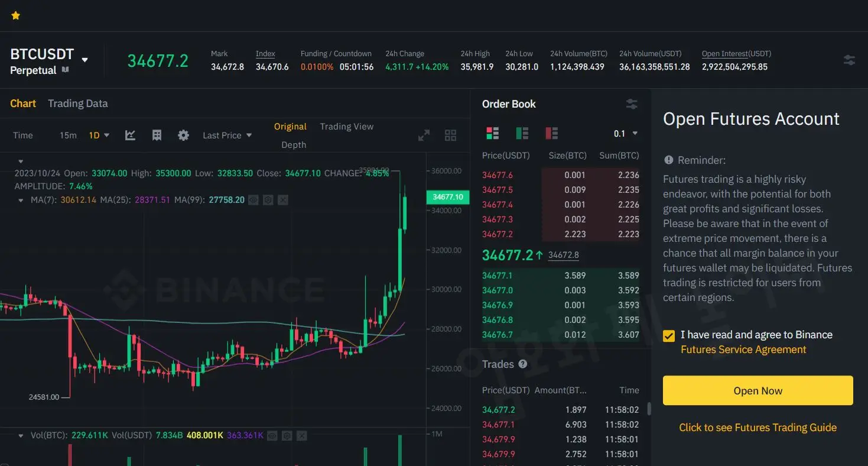Open the Futures Service Agreement link
The width and height of the screenshot is (868, 466).
pos(743,350)
